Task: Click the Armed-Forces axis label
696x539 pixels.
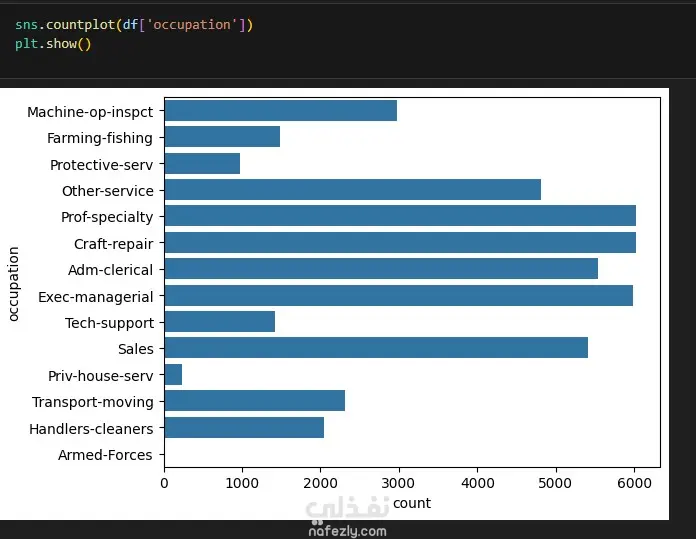Action: click(105, 455)
